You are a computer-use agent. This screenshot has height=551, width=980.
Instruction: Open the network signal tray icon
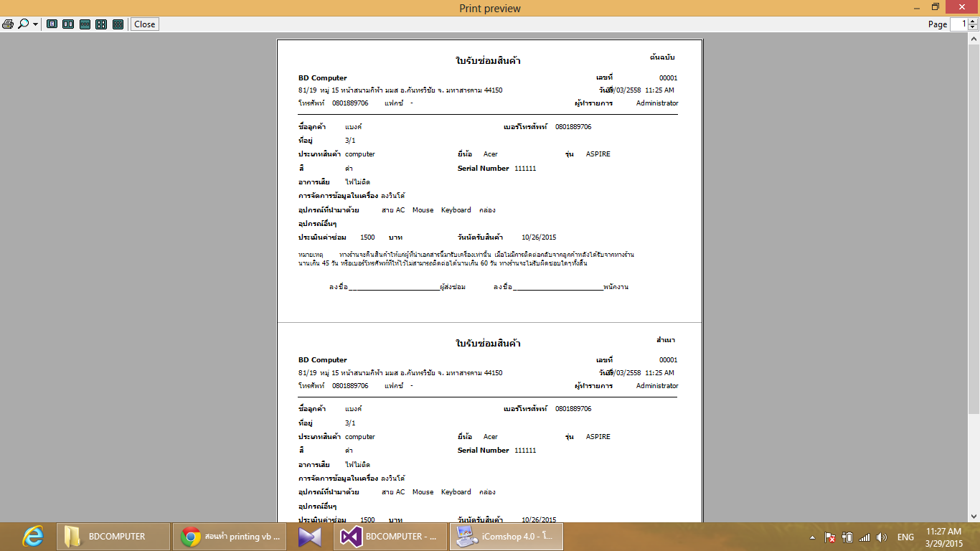pyautogui.click(x=864, y=537)
